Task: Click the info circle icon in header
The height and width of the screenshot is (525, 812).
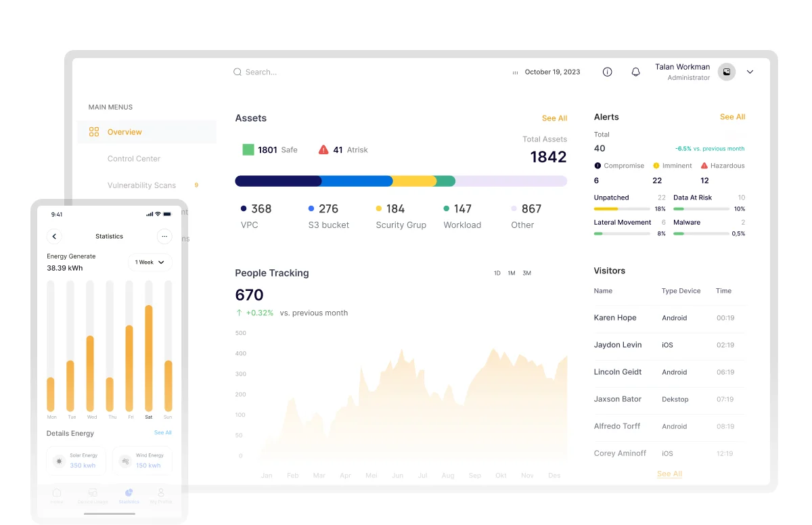Action: pos(607,72)
